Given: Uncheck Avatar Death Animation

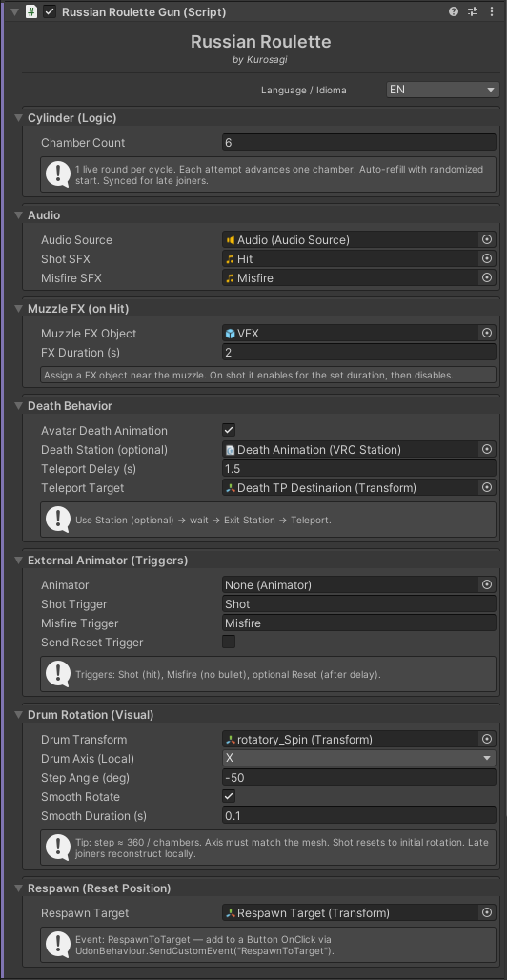Looking at the screenshot, I should [x=229, y=430].
